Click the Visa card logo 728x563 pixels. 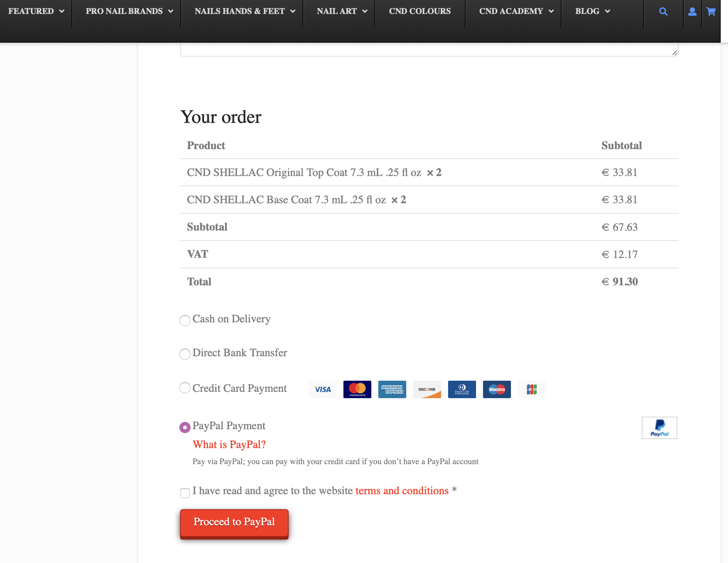(322, 389)
